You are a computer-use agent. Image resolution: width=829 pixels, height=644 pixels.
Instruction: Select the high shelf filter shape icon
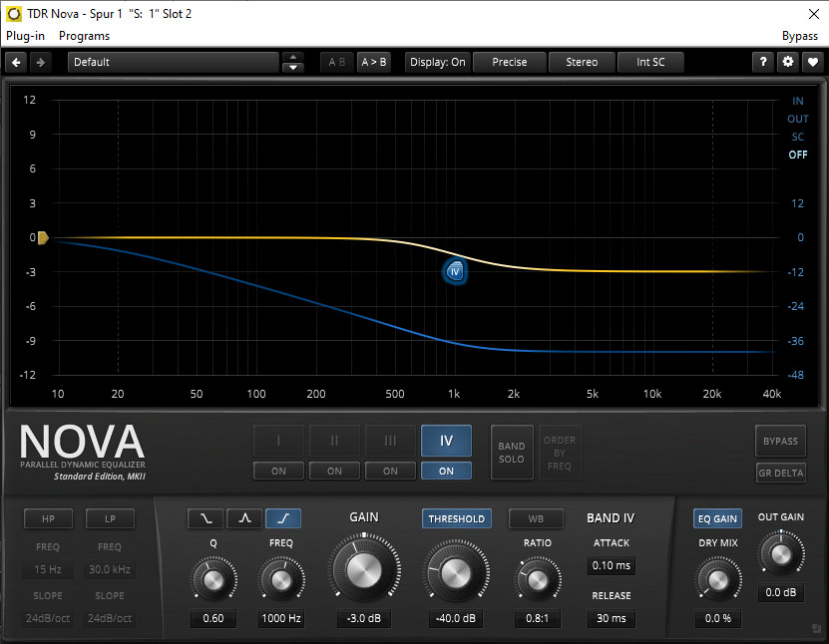click(283, 518)
